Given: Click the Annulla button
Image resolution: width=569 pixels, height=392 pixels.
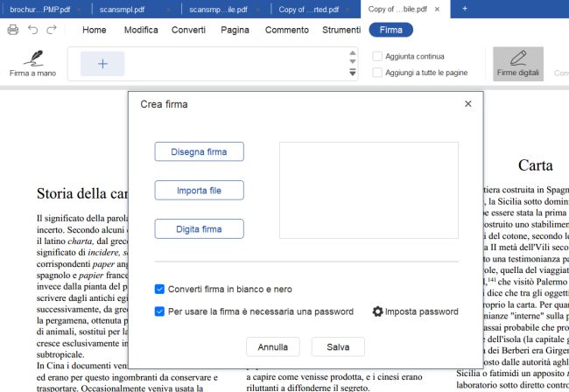Looking at the screenshot, I should tap(273, 347).
